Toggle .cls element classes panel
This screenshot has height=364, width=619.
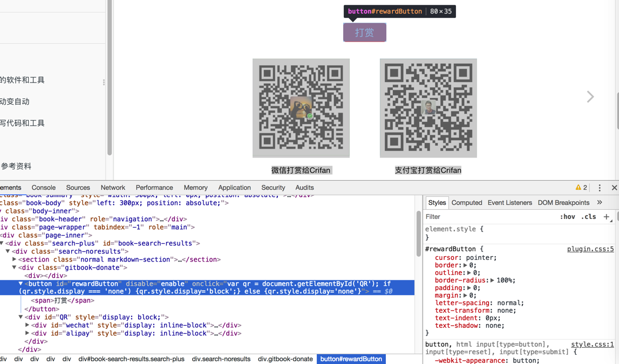click(589, 217)
